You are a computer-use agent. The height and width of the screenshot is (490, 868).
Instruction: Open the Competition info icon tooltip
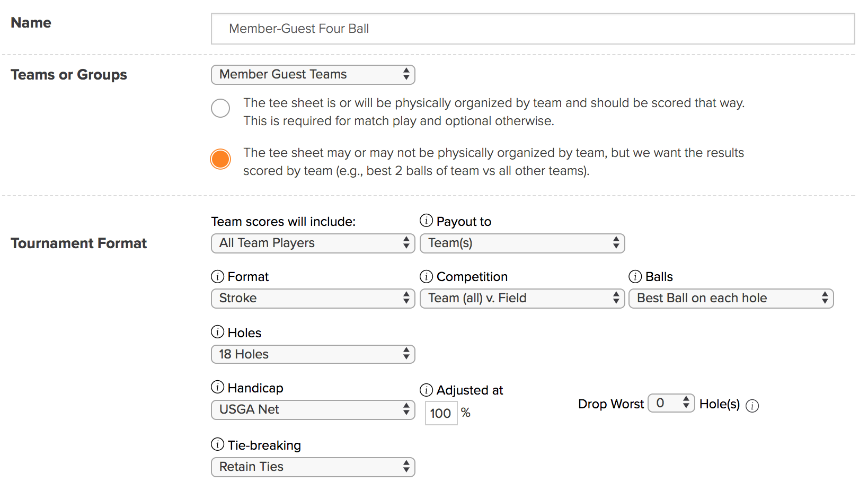(x=426, y=276)
